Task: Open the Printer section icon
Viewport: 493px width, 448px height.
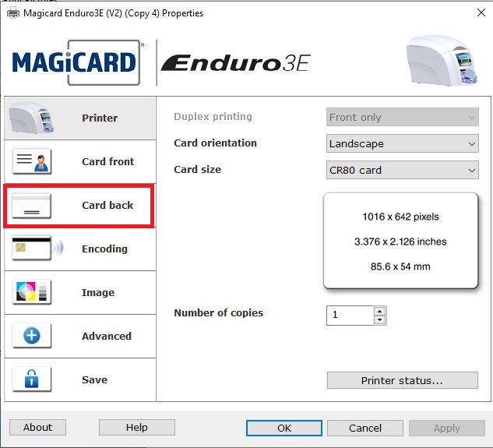Action: pos(31,118)
